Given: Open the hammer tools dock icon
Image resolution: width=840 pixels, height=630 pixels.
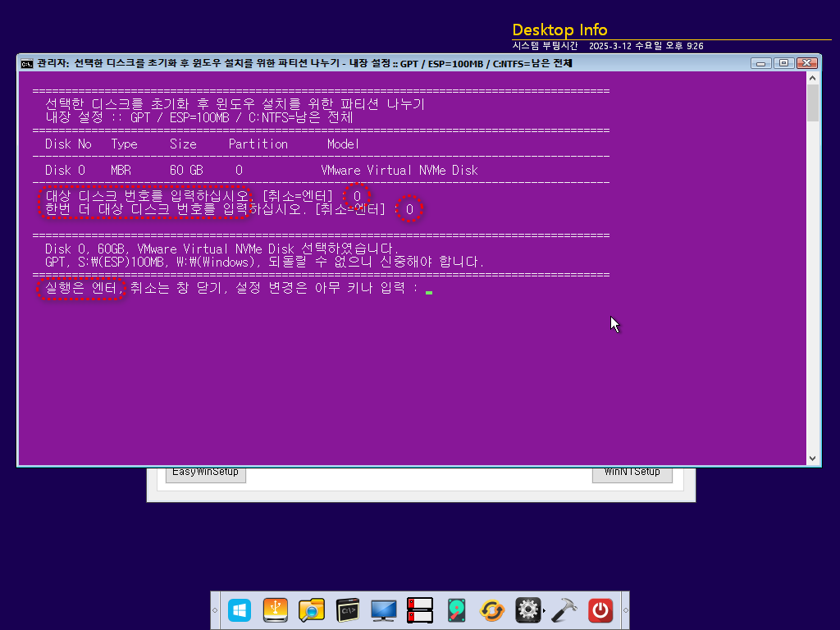Looking at the screenshot, I should tap(564, 610).
